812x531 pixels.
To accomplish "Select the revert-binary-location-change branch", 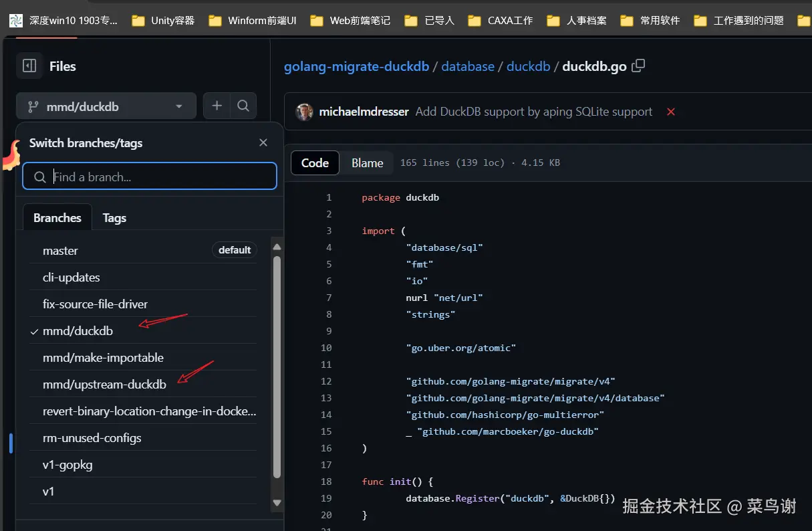I will (143, 411).
